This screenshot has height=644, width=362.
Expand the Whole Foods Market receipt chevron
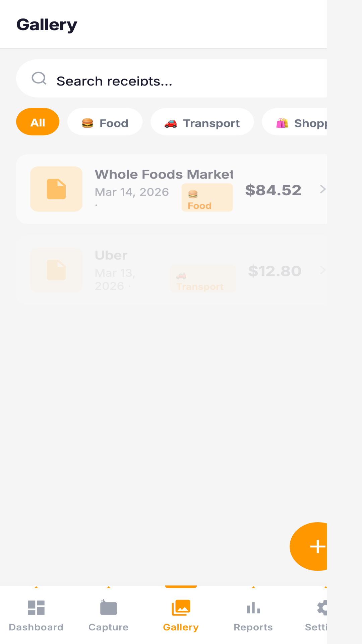tap(322, 189)
